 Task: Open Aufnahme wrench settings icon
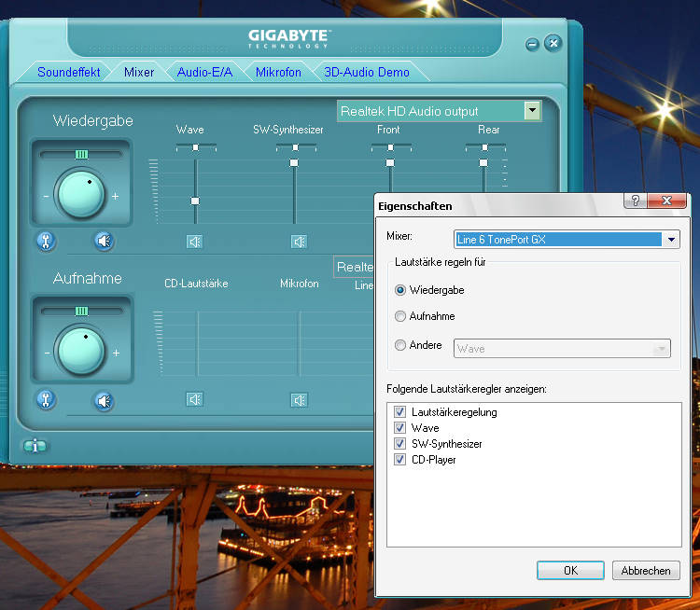click(46, 400)
